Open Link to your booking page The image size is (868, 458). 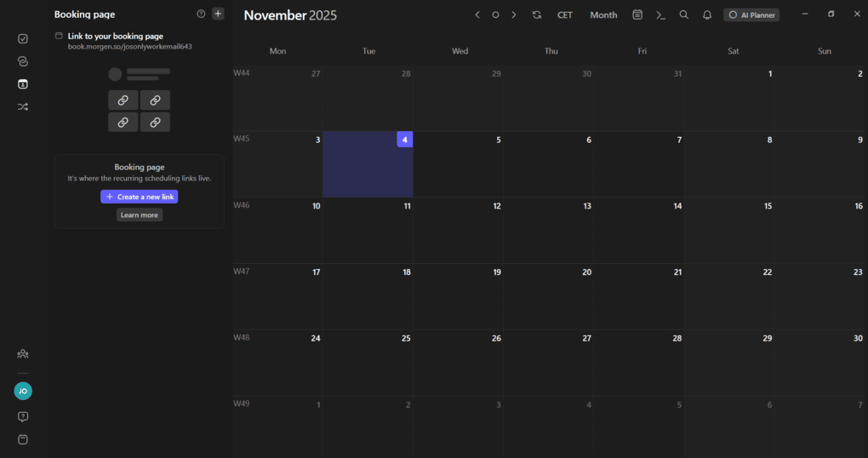(115, 36)
